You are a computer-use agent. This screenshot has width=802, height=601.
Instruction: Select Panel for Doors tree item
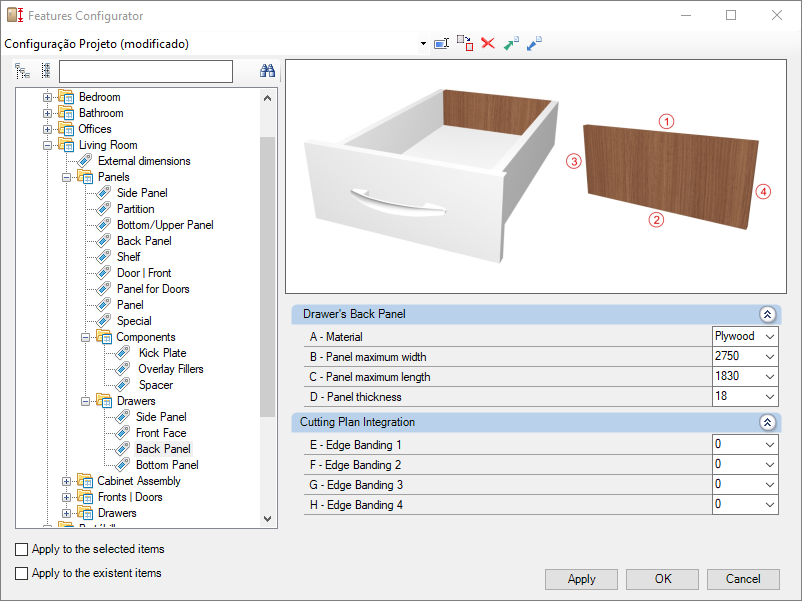(153, 289)
